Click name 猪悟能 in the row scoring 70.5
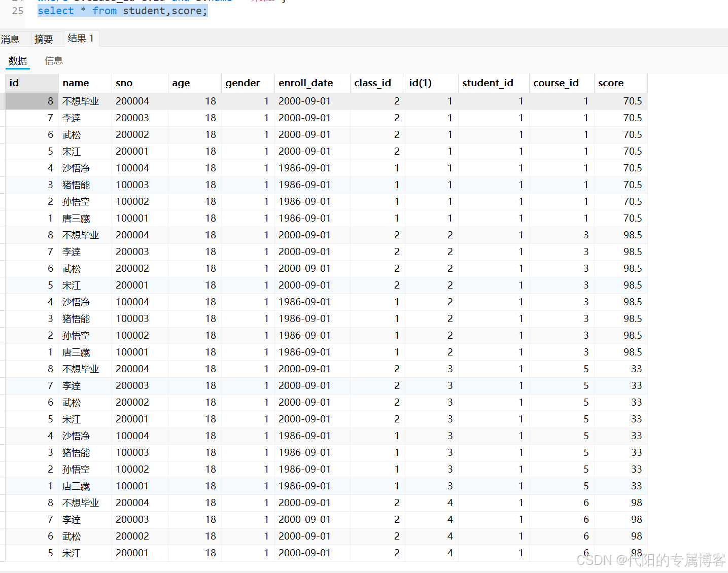728x573 pixels. point(76,185)
